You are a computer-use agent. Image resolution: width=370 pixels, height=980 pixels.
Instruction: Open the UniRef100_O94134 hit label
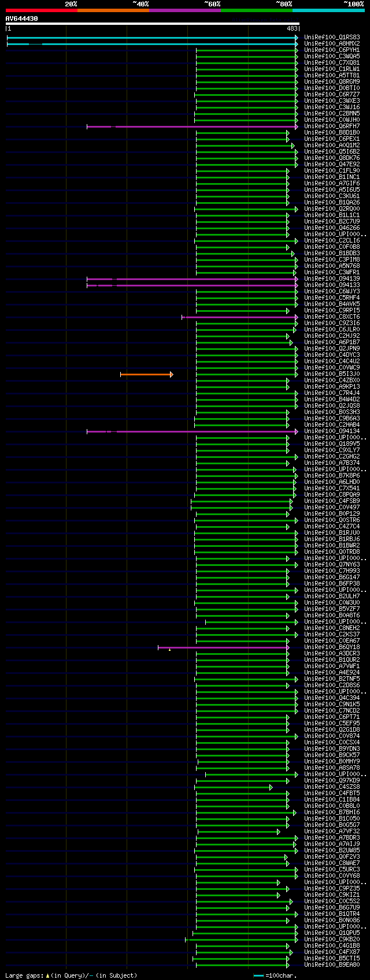point(332,431)
